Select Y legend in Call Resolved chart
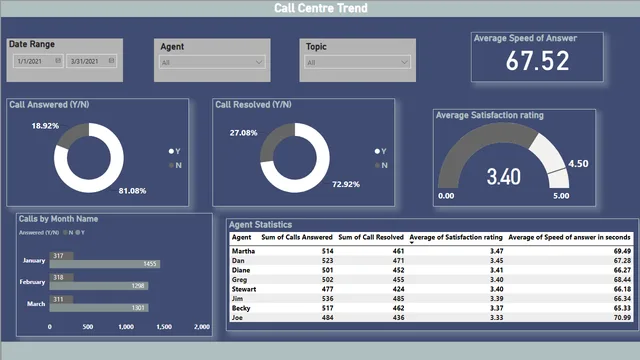640x360 pixels. [380, 151]
